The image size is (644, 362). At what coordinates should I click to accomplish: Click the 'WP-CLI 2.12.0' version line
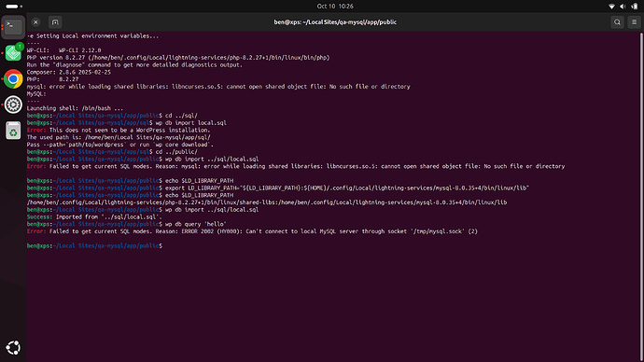point(63,50)
